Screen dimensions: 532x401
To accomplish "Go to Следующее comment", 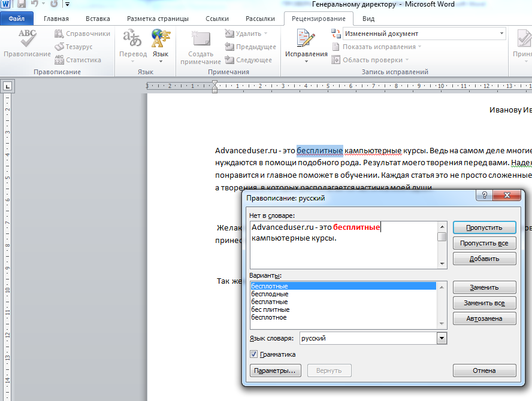I will [x=249, y=60].
